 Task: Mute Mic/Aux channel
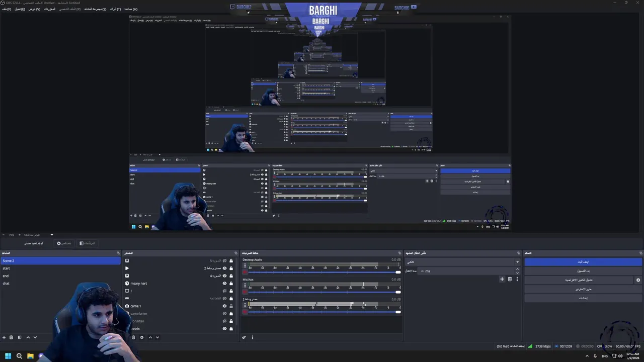point(245,292)
